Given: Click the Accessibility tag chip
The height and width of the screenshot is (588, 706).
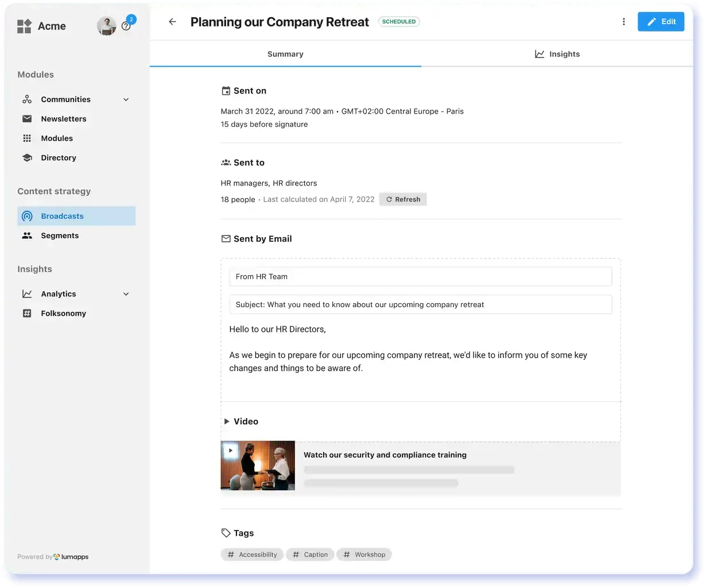Looking at the screenshot, I should click(x=252, y=555).
